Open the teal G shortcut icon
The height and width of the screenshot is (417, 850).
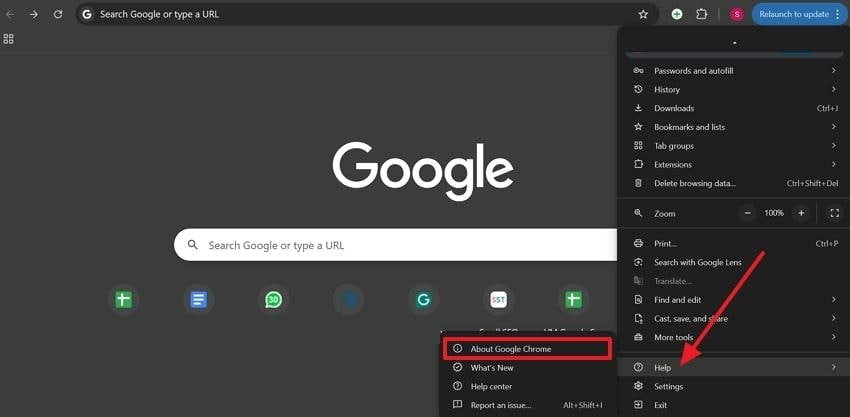(x=423, y=300)
